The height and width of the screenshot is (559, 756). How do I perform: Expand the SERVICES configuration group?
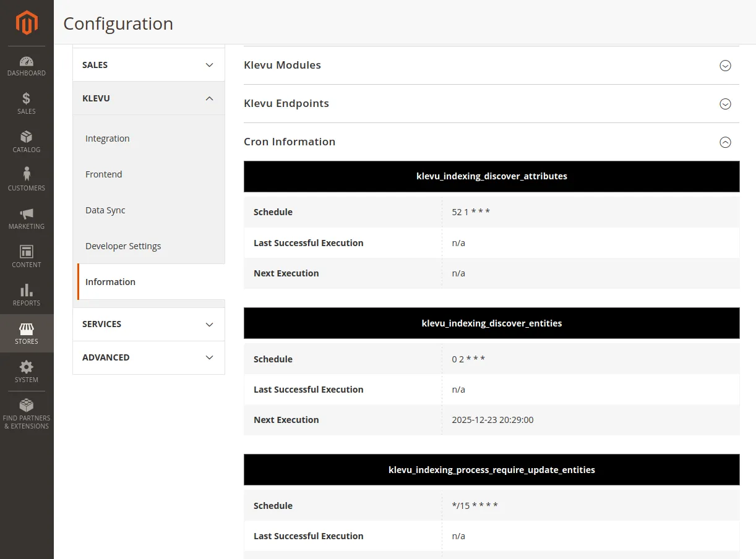pyautogui.click(x=148, y=324)
